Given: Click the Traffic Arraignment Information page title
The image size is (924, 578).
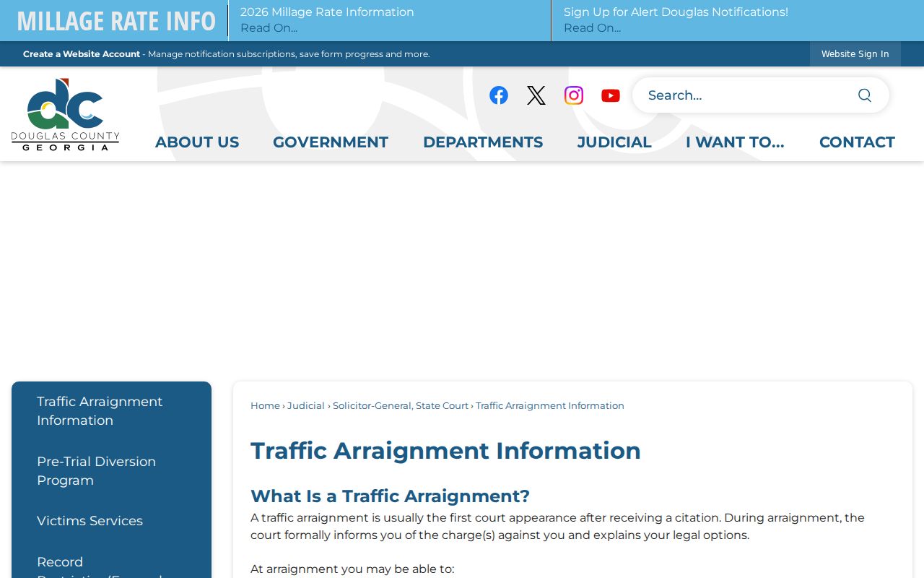Looking at the screenshot, I should (x=445, y=451).
